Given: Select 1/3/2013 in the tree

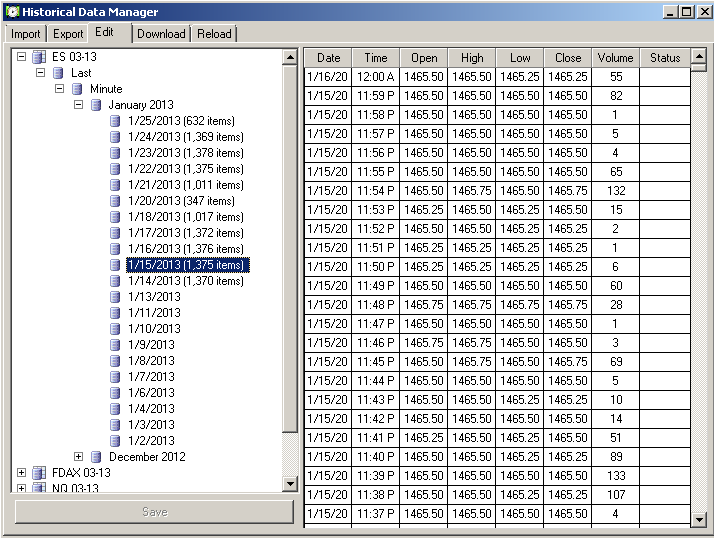Looking at the screenshot, I should [x=151, y=424].
